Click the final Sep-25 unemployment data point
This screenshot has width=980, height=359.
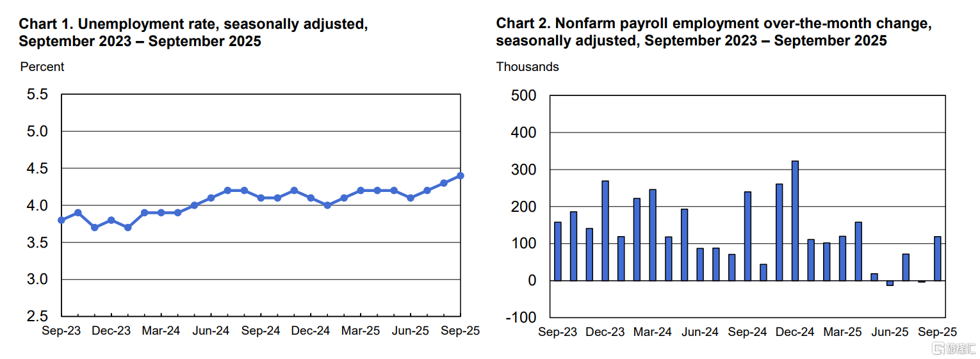(x=461, y=175)
